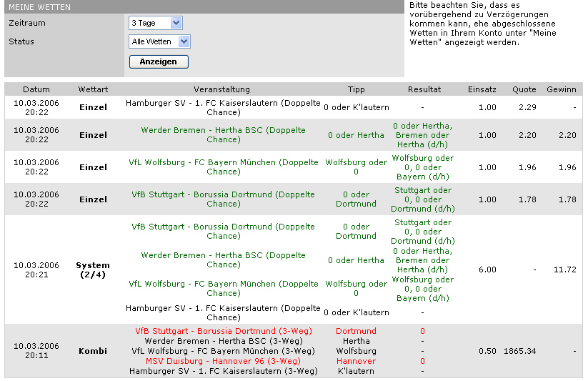This screenshot has height=381, width=588.
Task: Click the Datum column header
Action: coord(36,89)
